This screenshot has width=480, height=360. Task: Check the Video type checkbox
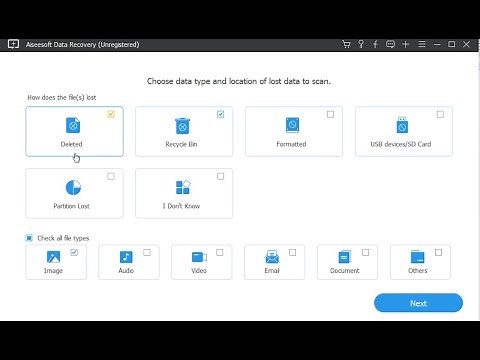click(x=220, y=252)
